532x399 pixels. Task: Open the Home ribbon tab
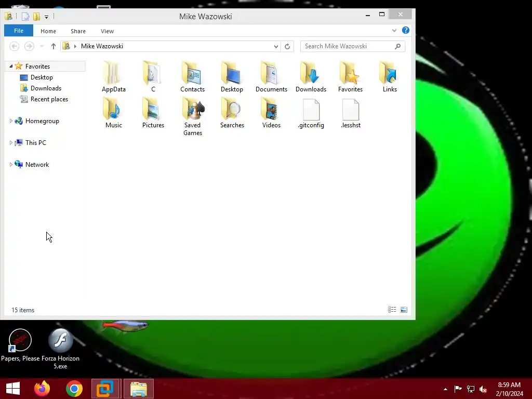48,31
